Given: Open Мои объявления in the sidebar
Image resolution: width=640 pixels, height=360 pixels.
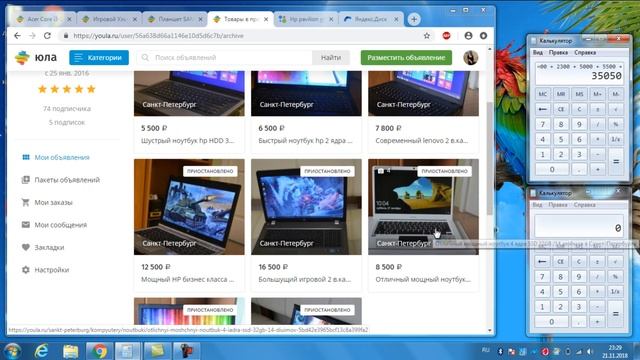Looking at the screenshot, I should point(62,158).
